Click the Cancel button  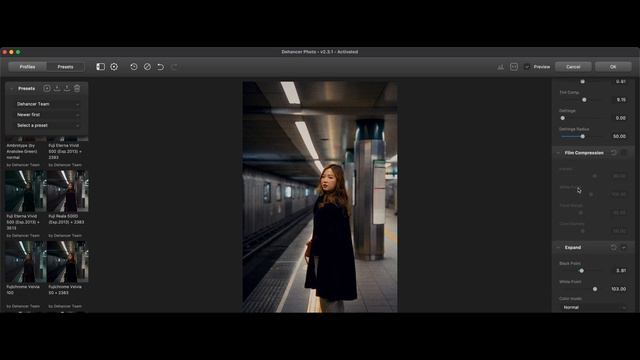tap(573, 67)
